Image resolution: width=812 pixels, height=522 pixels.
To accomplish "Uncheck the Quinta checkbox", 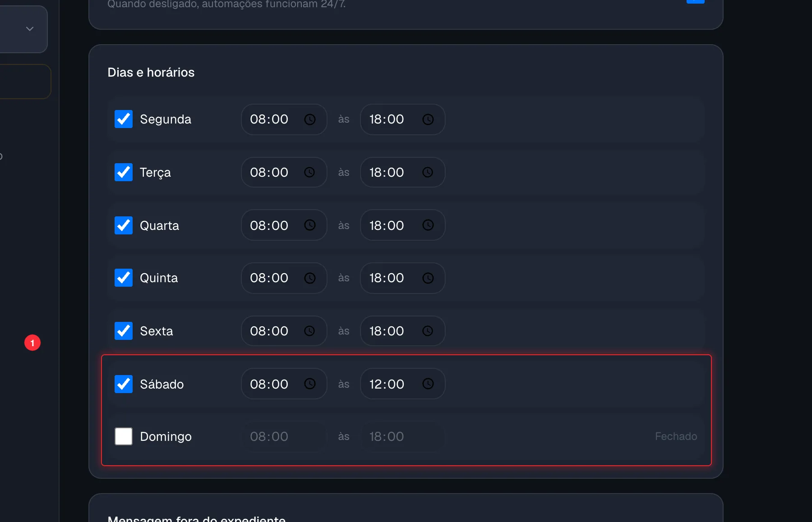I will click(124, 278).
